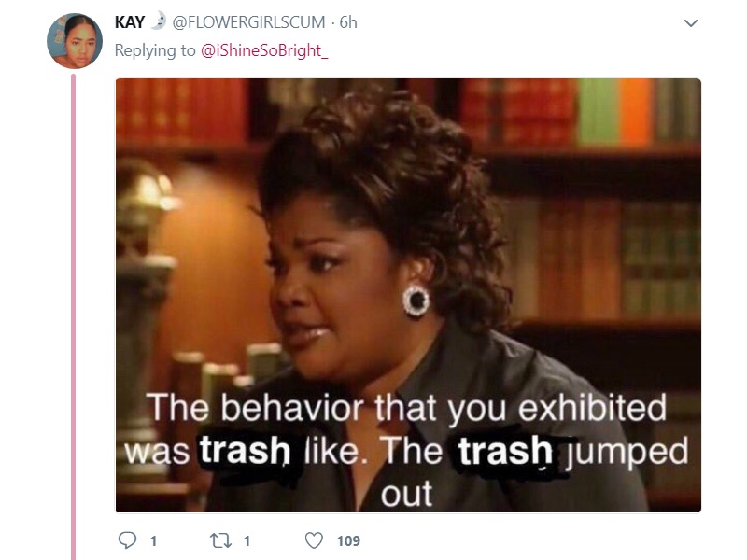Click the pink conversation thread line
Image resolution: width=747 pixels, height=560 pixels.
74,316
